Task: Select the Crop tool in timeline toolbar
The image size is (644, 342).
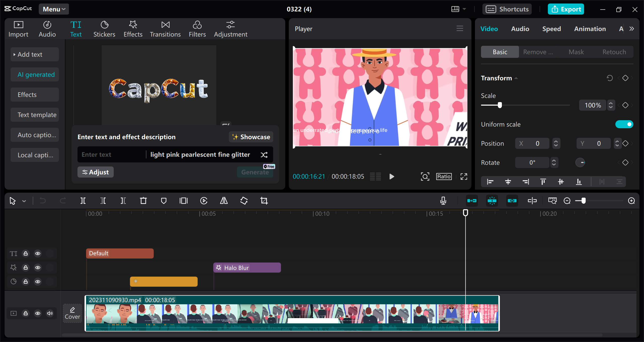Action: coord(264,201)
